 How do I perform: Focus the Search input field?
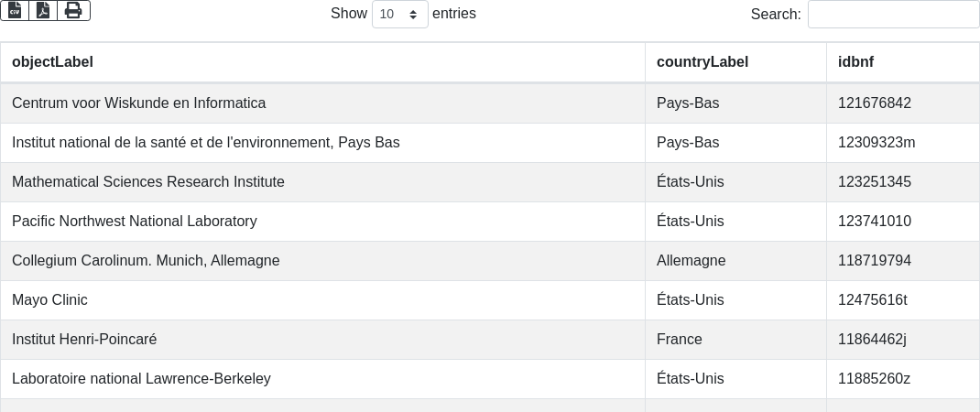tap(894, 14)
